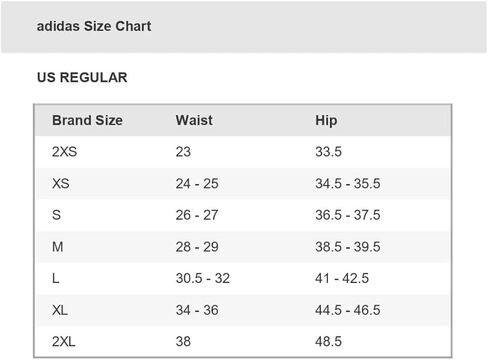The width and height of the screenshot is (488, 360).
Task: Click waist measurement 30.5 - 32
Action: point(203,278)
